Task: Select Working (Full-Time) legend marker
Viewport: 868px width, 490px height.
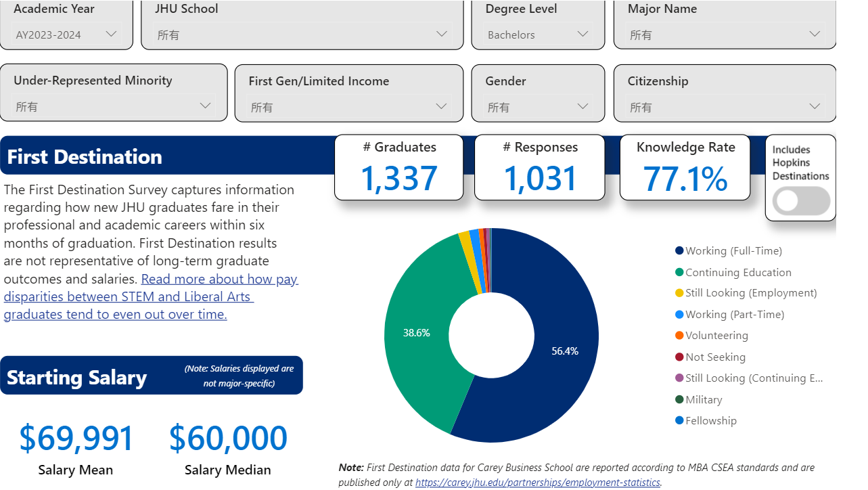Action: [x=679, y=251]
